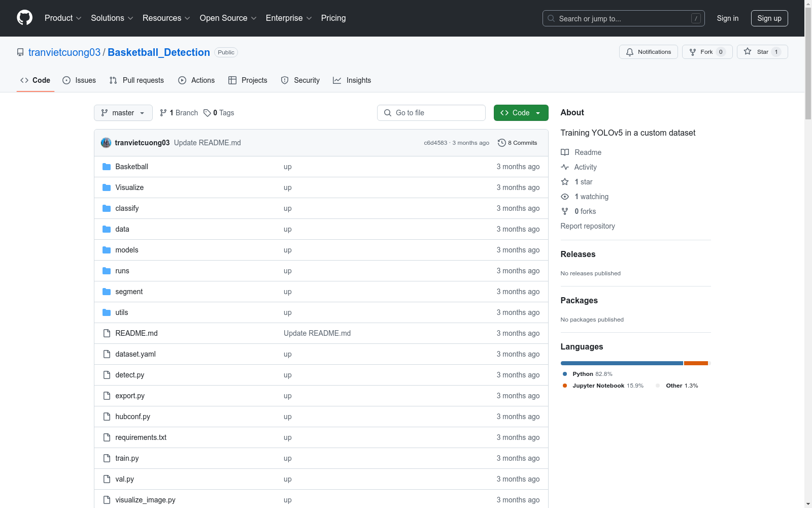Viewport: 812px width, 508px height.
Task: Click the Sign up button
Action: pyautogui.click(x=769, y=18)
